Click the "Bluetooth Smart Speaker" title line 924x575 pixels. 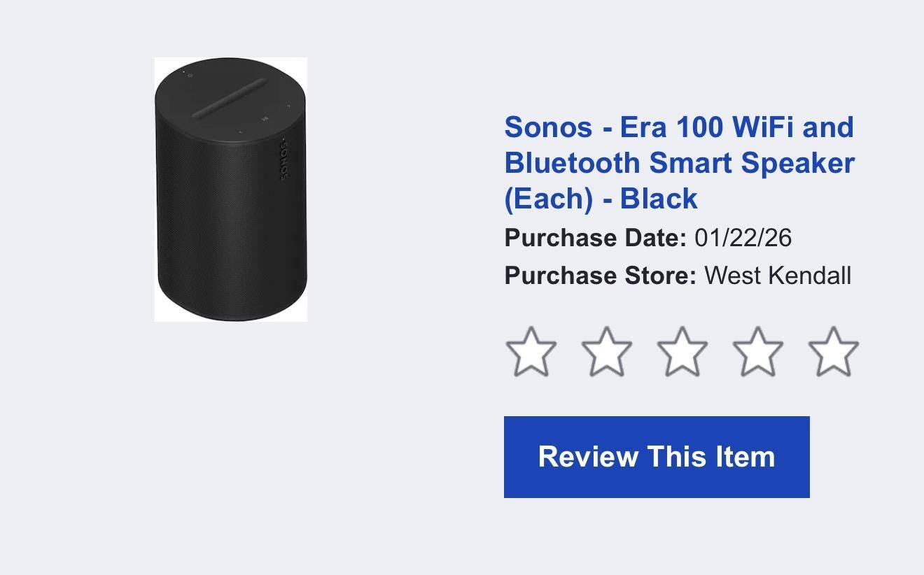(679, 162)
